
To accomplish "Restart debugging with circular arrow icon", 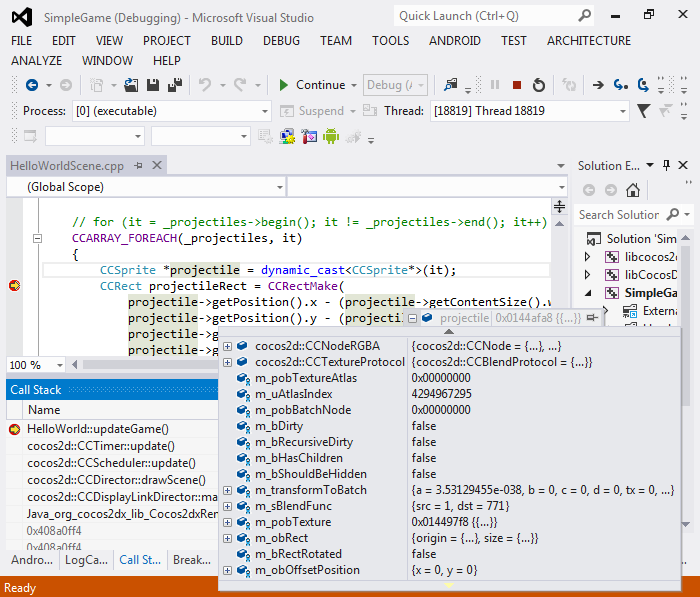I will pyautogui.click(x=539, y=85).
